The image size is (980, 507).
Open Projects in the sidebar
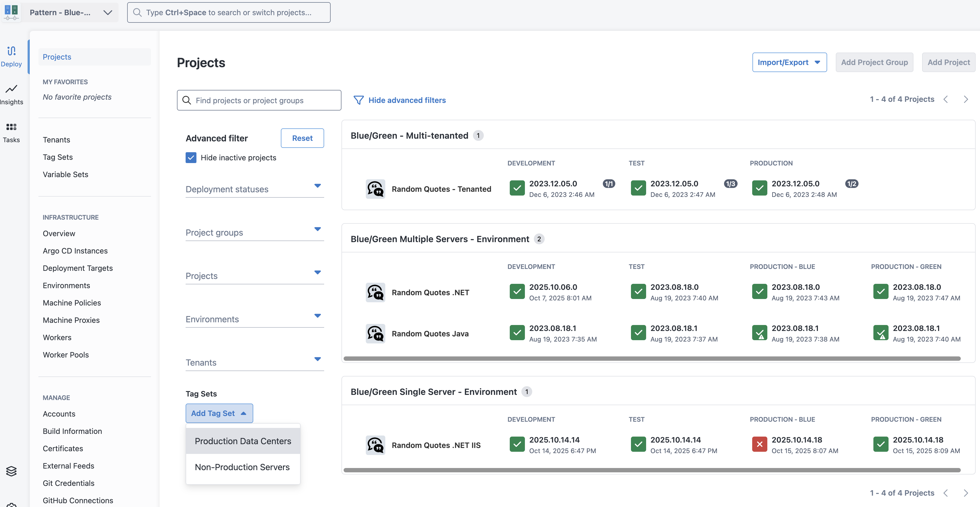94,57
